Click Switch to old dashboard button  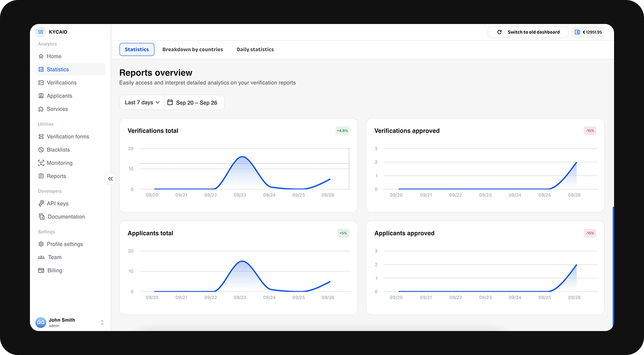pos(528,32)
